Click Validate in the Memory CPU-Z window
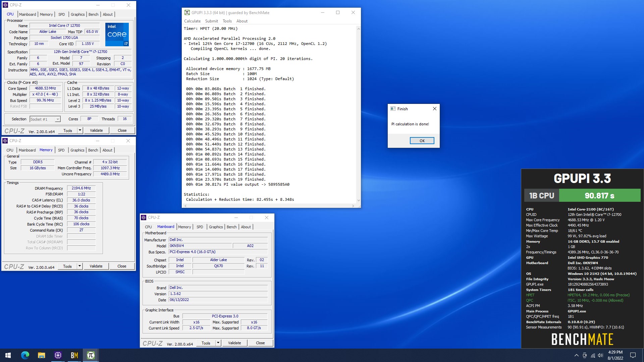The width and height of the screenshot is (644, 362). [x=96, y=266]
